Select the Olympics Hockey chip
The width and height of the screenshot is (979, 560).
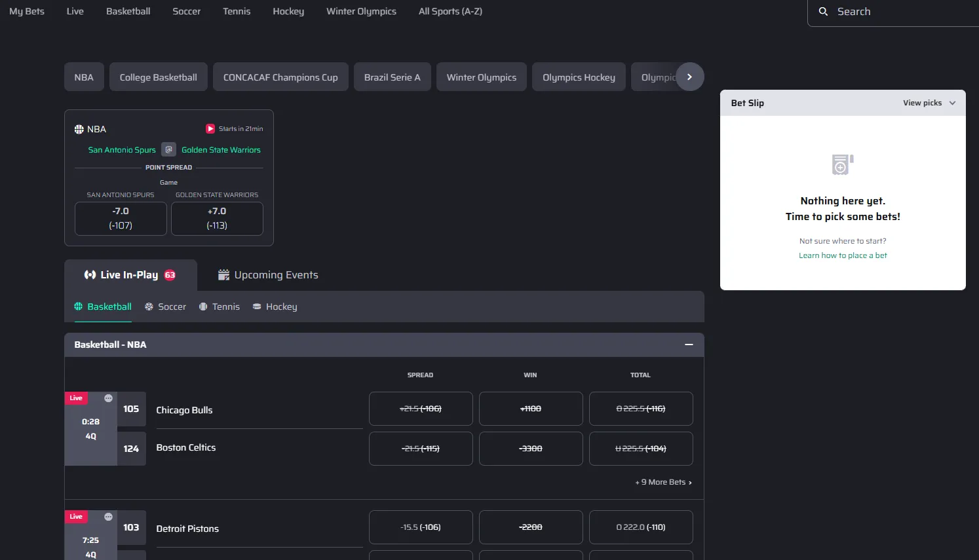point(579,77)
